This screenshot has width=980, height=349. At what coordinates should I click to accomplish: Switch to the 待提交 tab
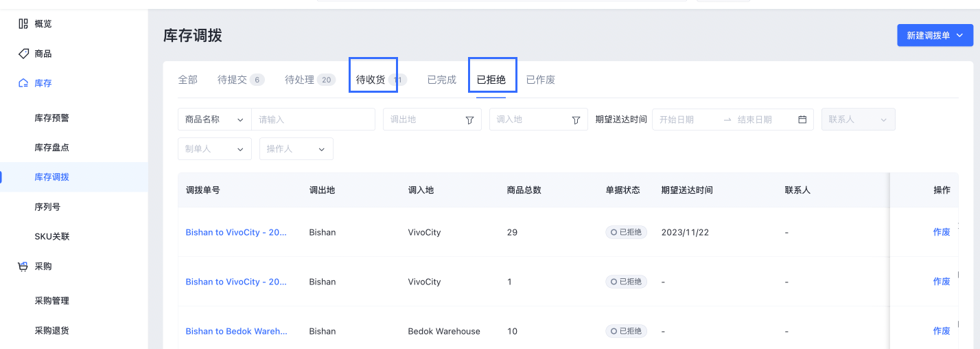[x=241, y=80]
